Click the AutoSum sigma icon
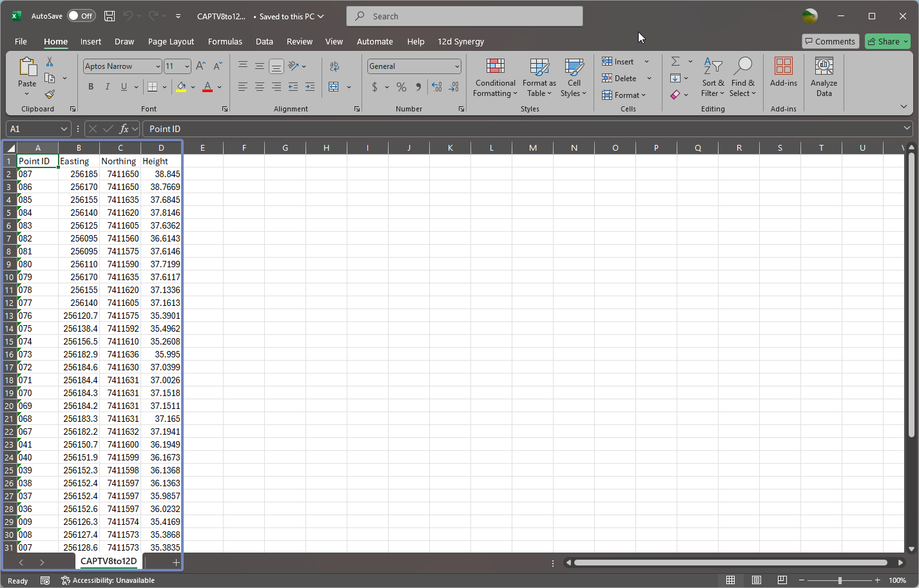Viewport: 919px width, 588px height. (x=675, y=62)
